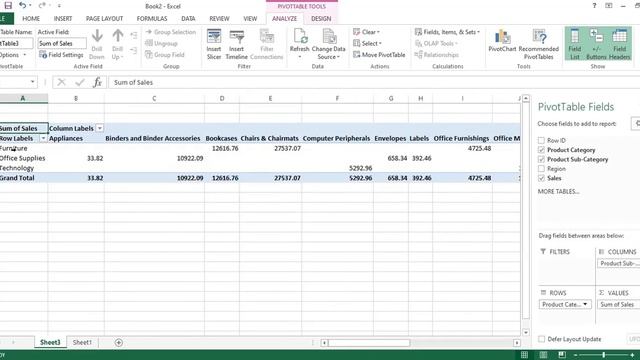Open the VIEW ribbon tab

point(250,19)
